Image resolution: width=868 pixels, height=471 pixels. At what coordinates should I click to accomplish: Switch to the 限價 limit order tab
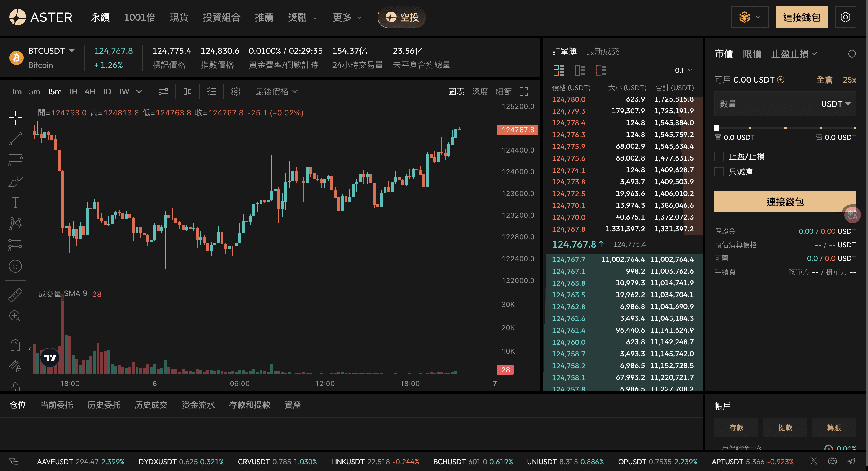[x=752, y=54]
